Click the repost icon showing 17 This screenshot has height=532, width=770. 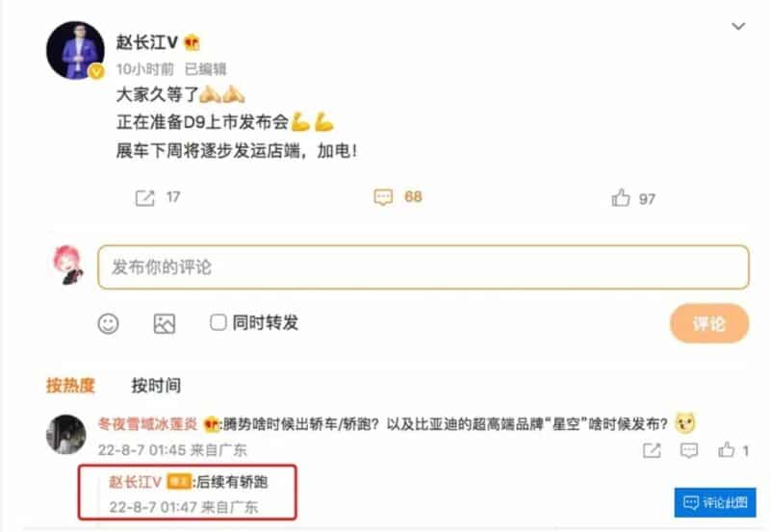point(145,198)
